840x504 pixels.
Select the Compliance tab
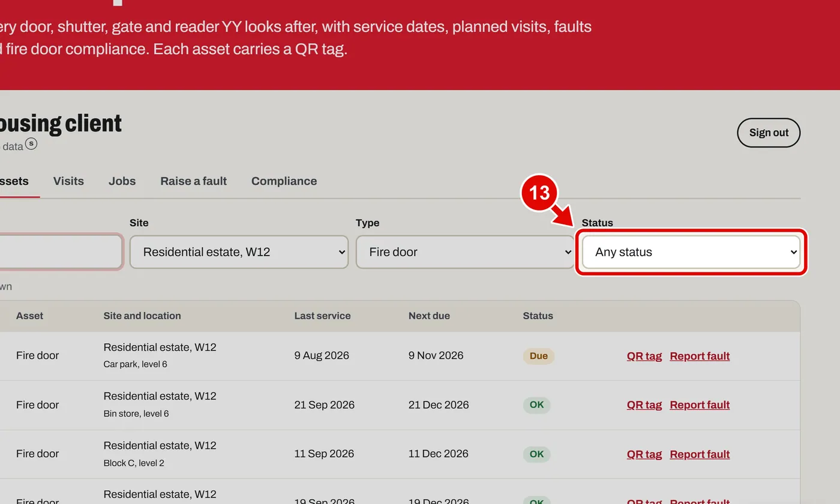284,181
